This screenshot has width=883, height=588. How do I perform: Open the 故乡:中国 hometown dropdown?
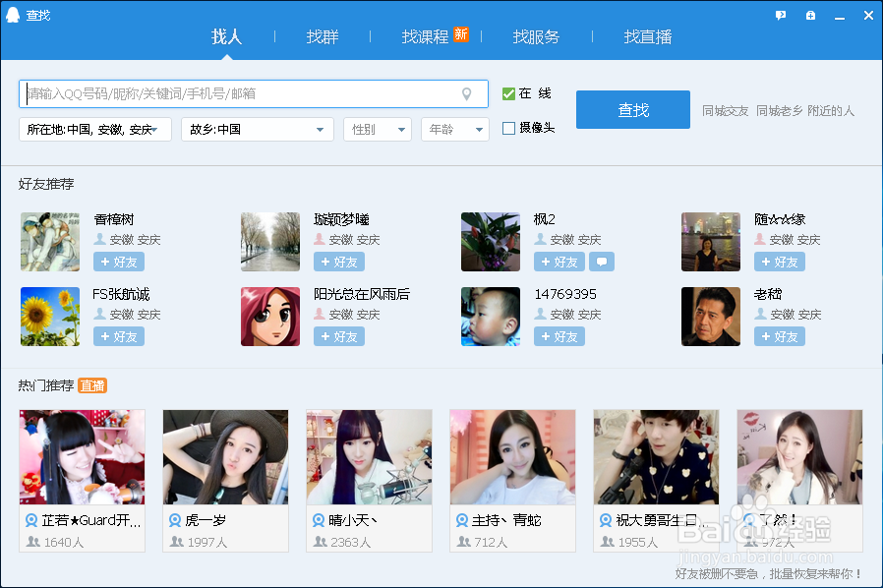(257, 129)
